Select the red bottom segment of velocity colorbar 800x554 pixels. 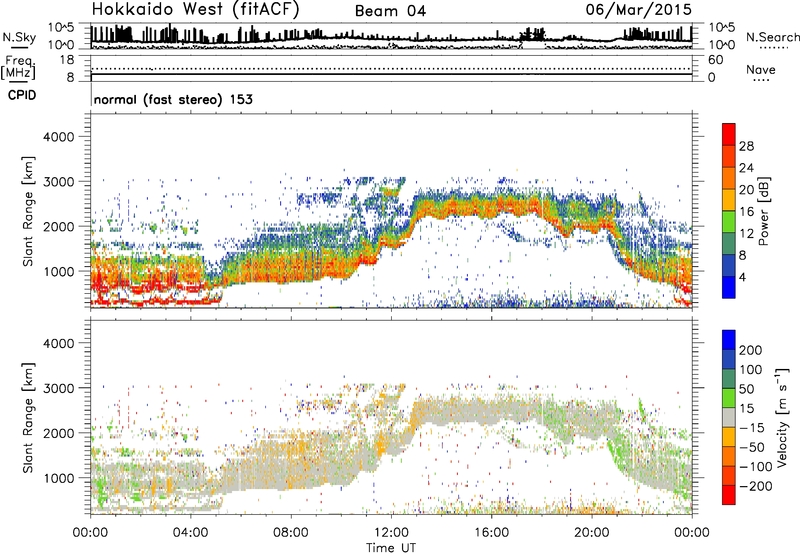(x=729, y=495)
